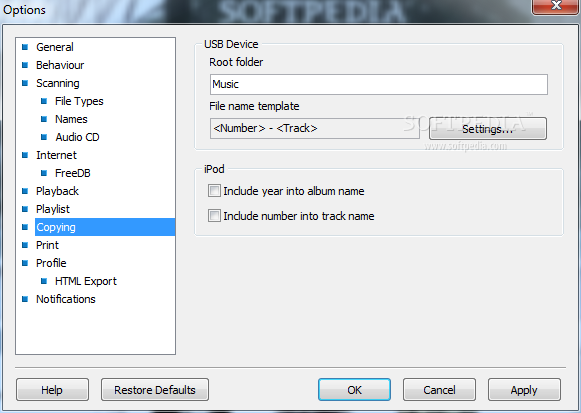Tick Include number into track name checkbox

click(x=214, y=216)
